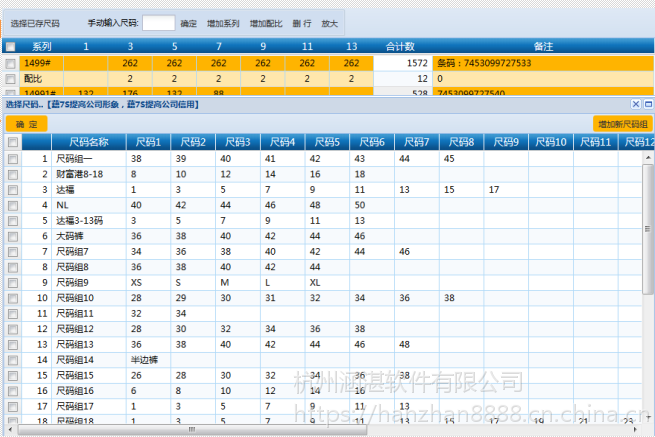Click the 增加配比 toolbar button
Viewport: 655px width, 437px height.
tap(266, 23)
